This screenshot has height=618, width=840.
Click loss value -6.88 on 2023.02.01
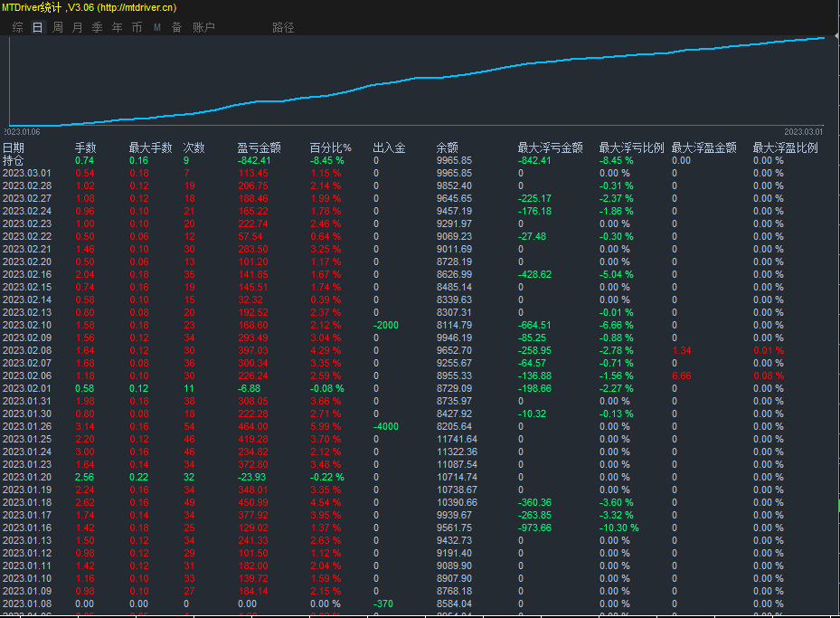pyautogui.click(x=250, y=388)
